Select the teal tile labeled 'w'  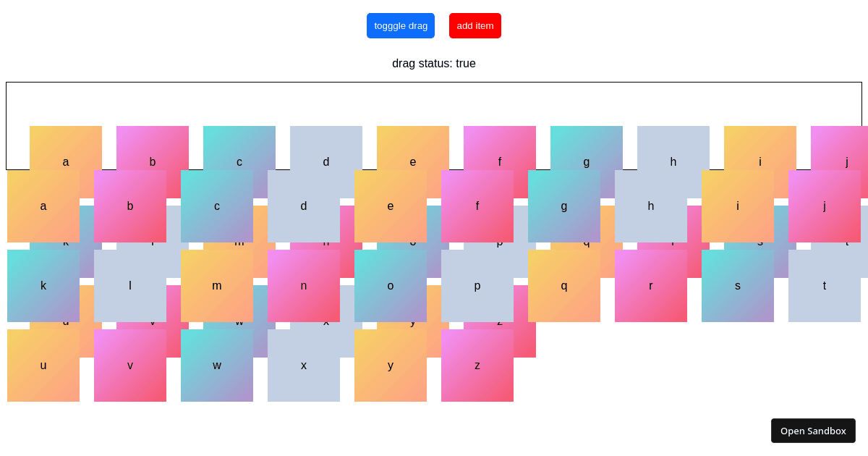coord(216,366)
